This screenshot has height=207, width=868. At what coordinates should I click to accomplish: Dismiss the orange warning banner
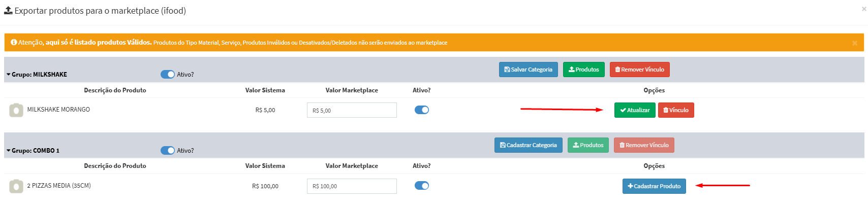click(x=855, y=43)
